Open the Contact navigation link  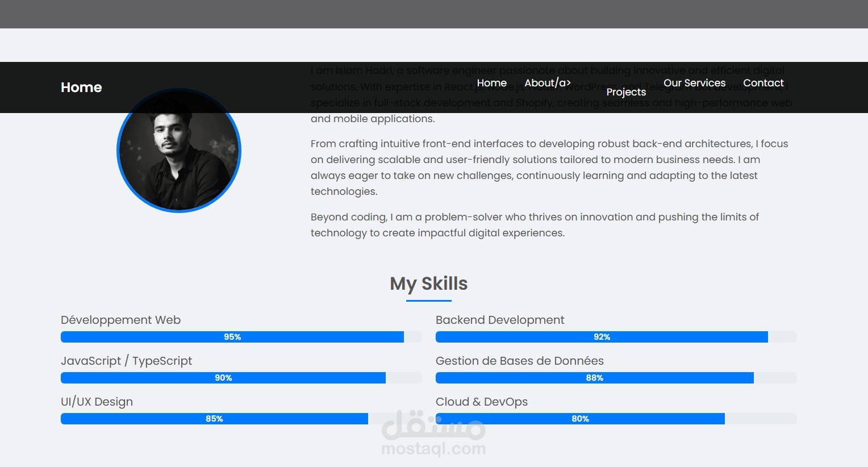[x=763, y=83]
